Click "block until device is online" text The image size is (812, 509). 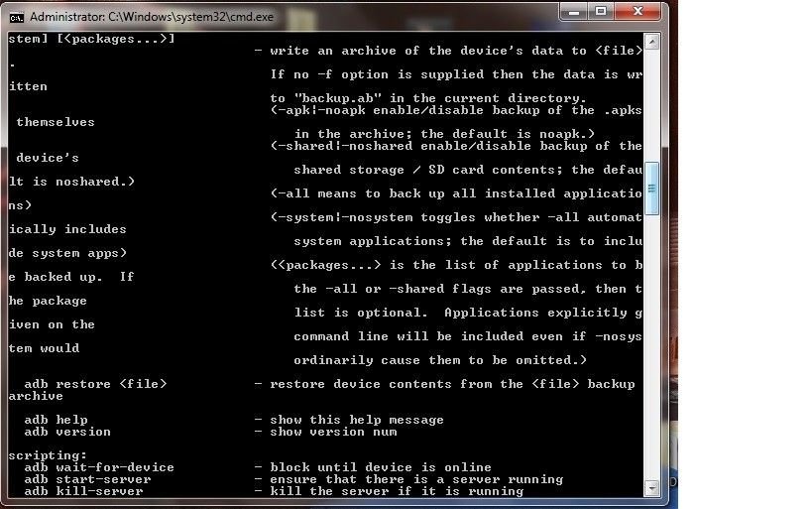click(x=381, y=467)
